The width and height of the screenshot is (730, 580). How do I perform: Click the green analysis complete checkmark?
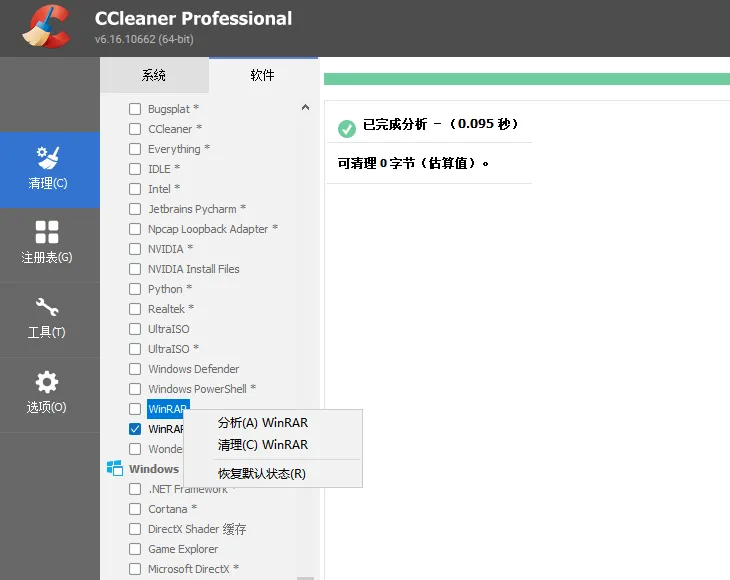(347, 128)
